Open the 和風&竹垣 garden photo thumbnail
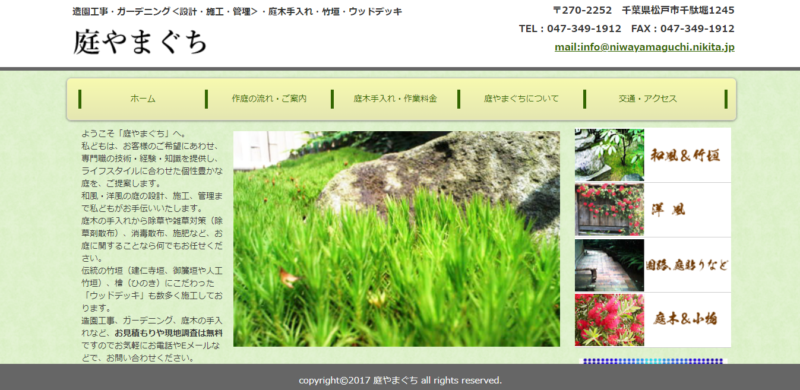 click(609, 155)
